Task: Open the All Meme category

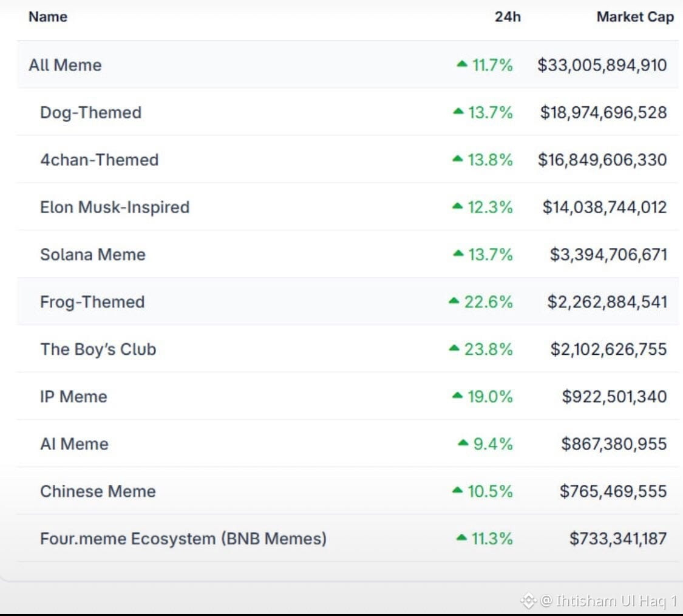Action: tap(65, 65)
